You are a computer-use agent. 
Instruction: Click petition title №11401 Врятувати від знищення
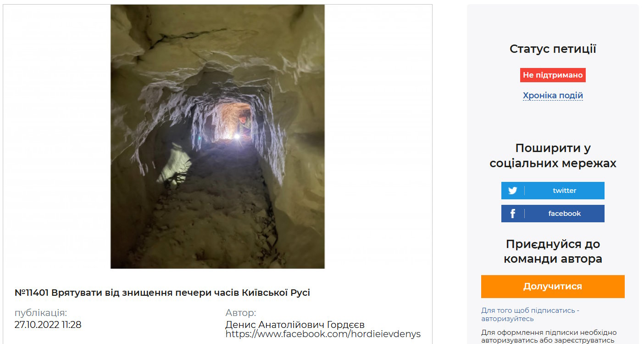coord(162,293)
